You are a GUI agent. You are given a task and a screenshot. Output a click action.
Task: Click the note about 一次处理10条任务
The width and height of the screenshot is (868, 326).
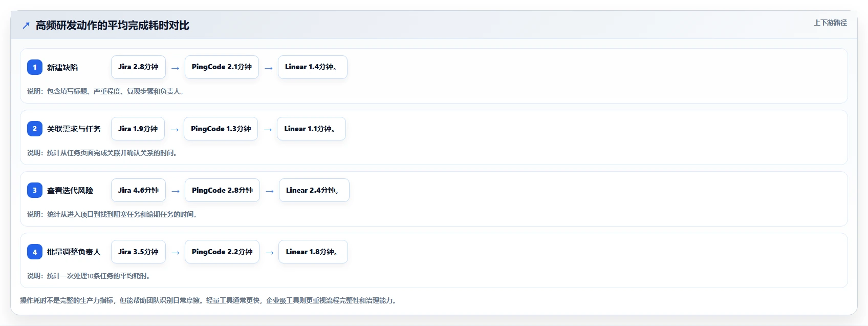tap(90, 276)
